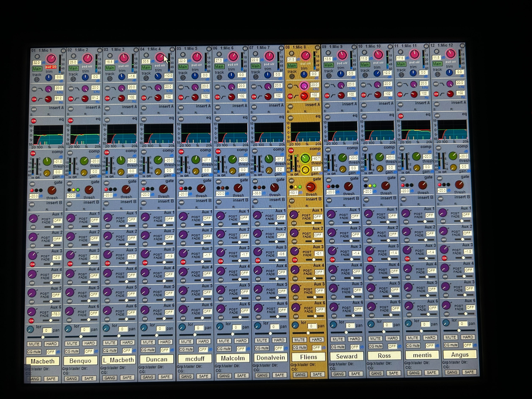Click the green comp thresh knob on channel 01

[47, 161]
